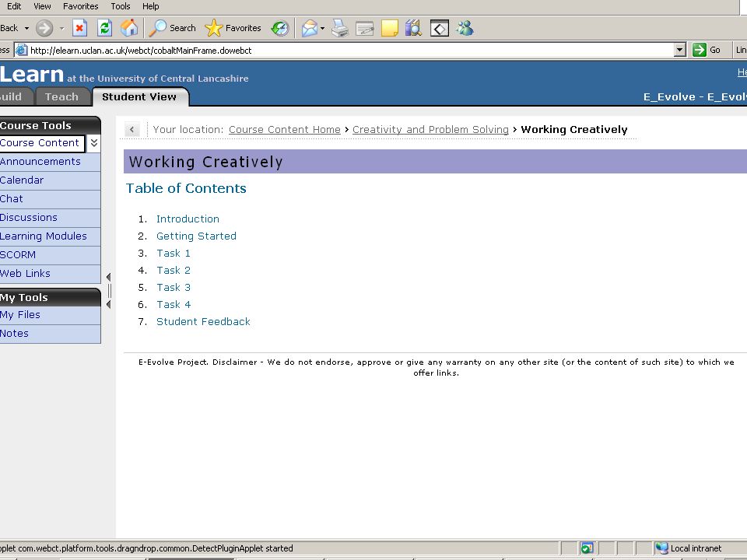Open Announcements in Course Tools
This screenshot has width=747, height=560.
click(50, 162)
